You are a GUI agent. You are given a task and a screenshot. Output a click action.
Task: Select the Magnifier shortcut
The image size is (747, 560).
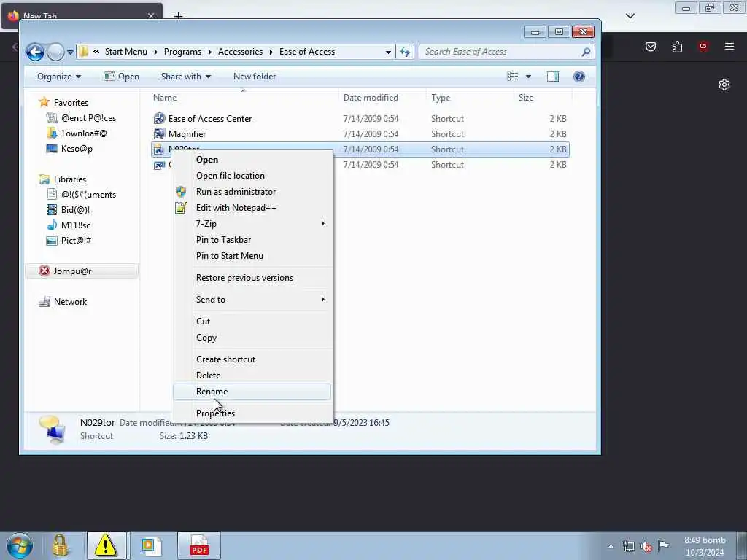pyautogui.click(x=187, y=134)
